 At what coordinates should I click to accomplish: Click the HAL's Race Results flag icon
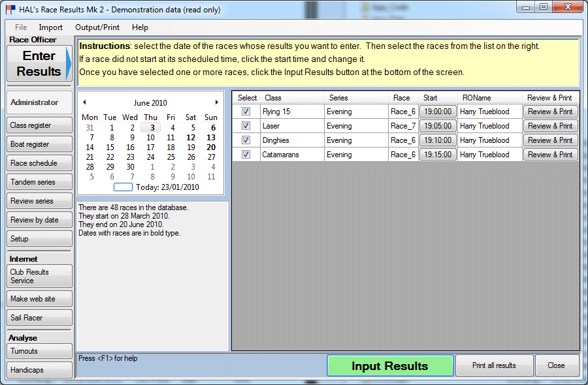(x=10, y=9)
